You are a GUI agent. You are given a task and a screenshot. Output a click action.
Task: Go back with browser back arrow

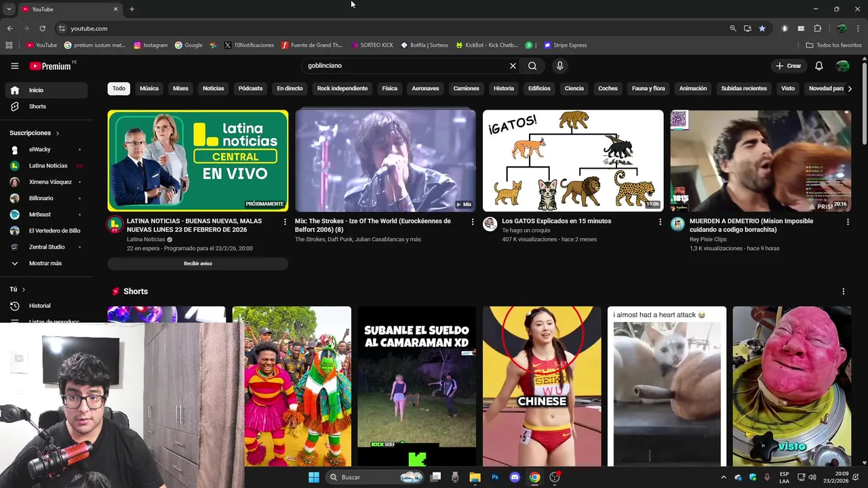pos(9,28)
